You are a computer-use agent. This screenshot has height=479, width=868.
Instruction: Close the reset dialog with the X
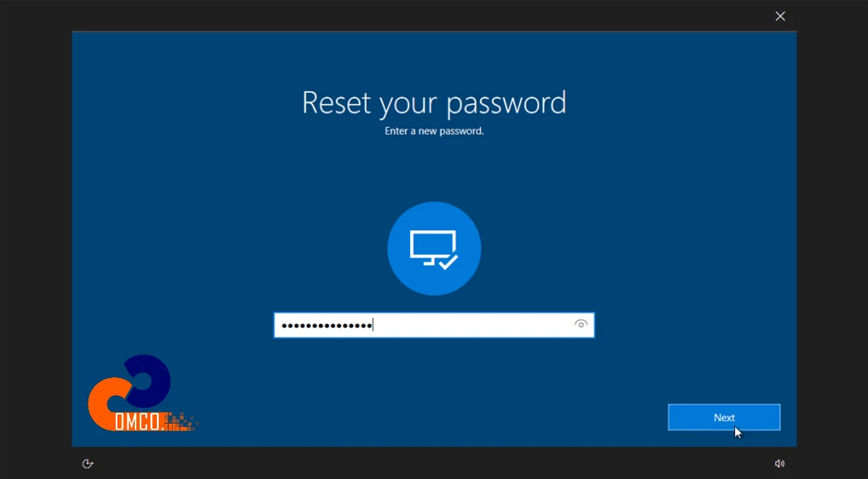[x=780, y=16]
